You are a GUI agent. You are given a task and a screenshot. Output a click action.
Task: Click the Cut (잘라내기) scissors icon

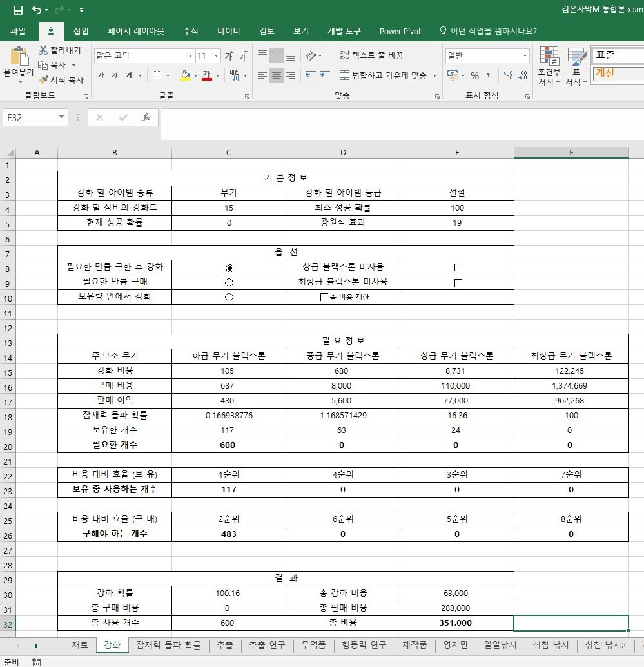44,50
